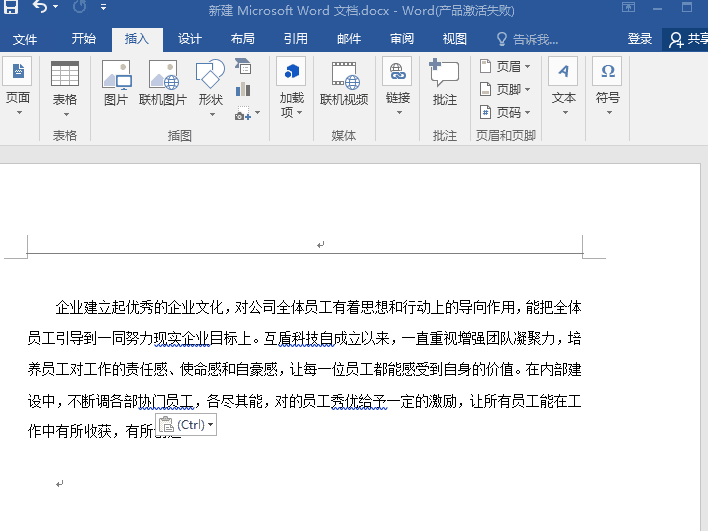Click the 联机视频 online video icon
708x531 pixels.
pyautogui.click(x=344, y=83)
